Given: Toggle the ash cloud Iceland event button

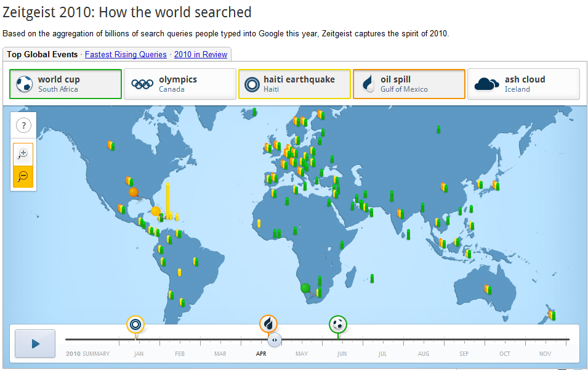Looking at the screenshot, I should click(523, 84).
